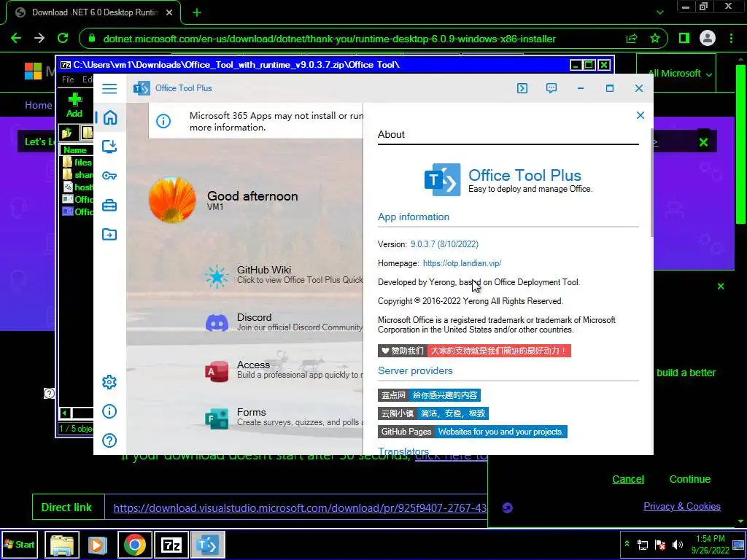Open a new Chrome tab
The image size is (747, 560).
tap(197, 13)
